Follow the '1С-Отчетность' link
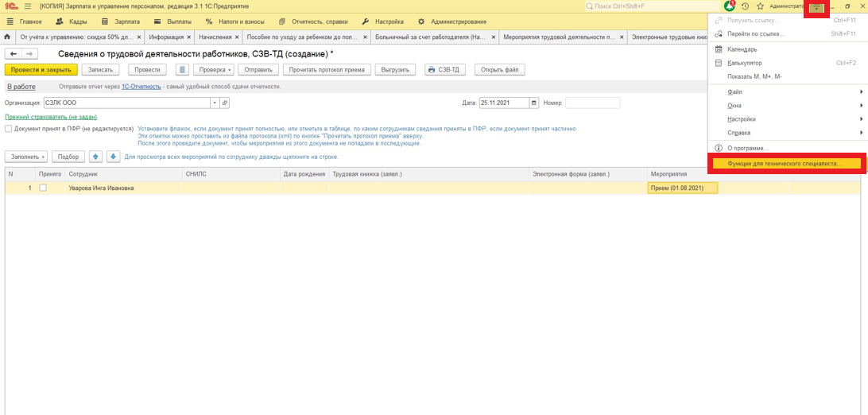This screenshot has width=868, height=415. [x=141, y=87]
